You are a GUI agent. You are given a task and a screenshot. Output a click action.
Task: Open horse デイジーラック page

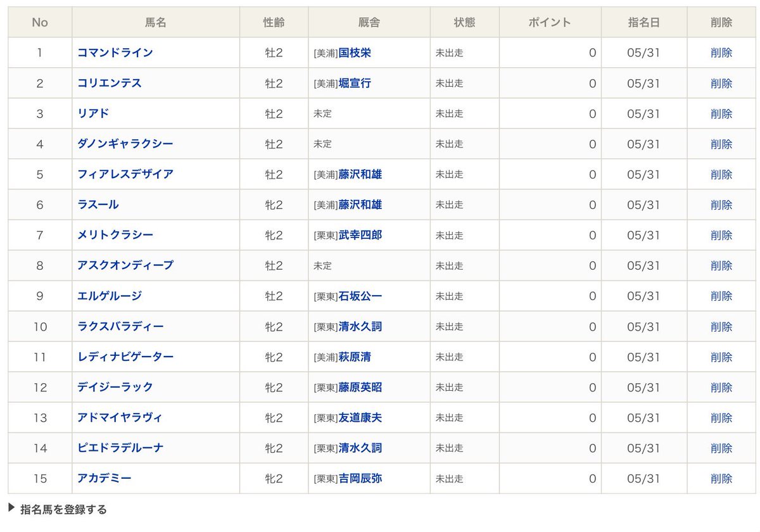coord(115,387)
